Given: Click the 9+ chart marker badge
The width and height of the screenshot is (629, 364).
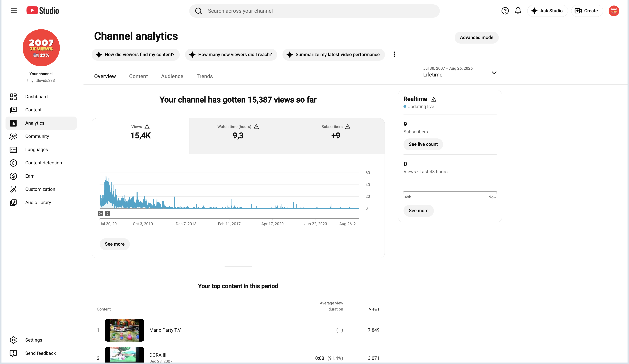Looking at the screenshot, I should [x=100, y=214].
